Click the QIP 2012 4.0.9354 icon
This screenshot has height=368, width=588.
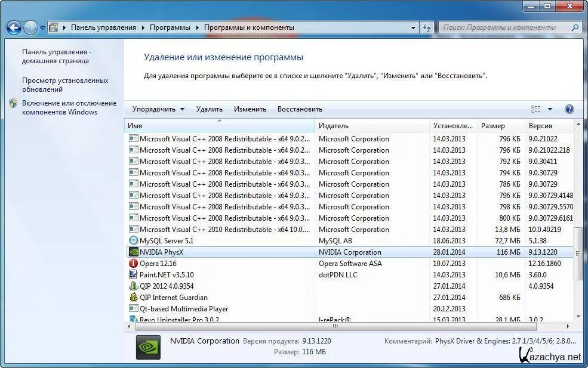133,286
